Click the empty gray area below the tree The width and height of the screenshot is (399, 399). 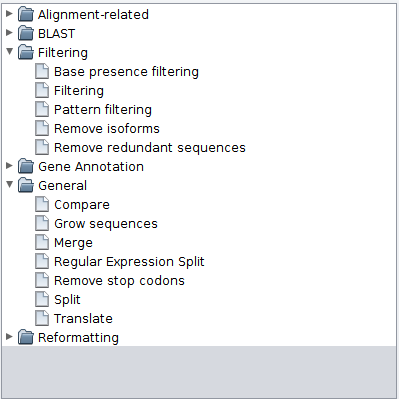click(x=199, y=372)
